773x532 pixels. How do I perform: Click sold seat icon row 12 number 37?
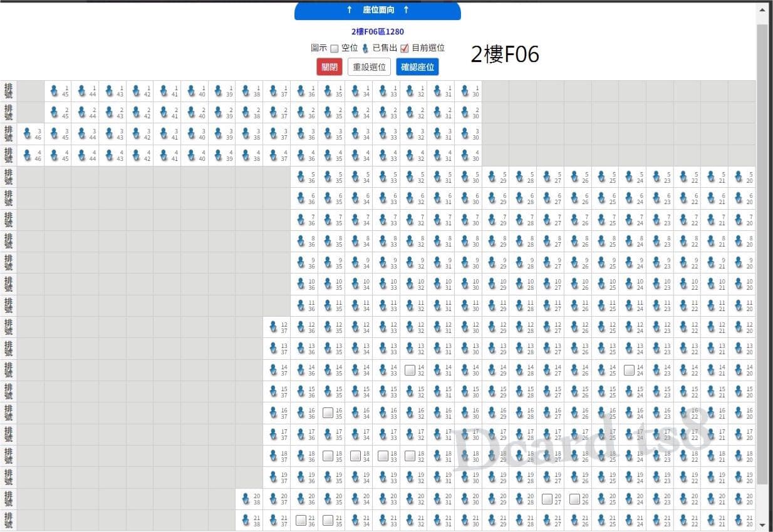(x=273, y=327)
